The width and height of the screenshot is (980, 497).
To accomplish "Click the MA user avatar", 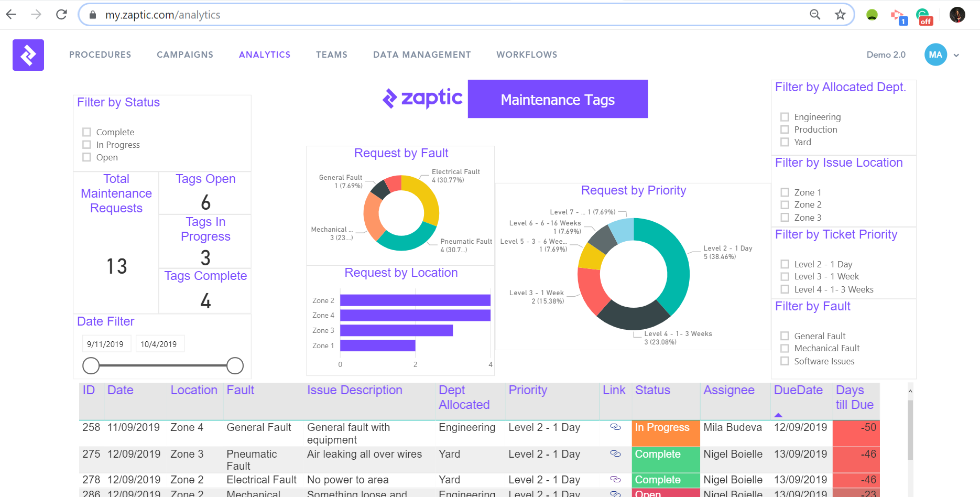I will 935,55.
